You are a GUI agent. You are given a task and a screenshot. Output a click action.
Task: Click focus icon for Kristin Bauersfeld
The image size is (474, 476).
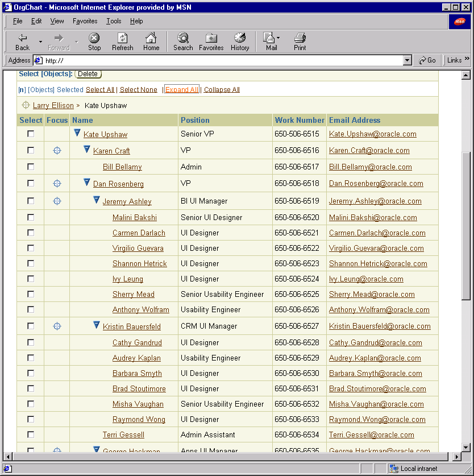57,326
